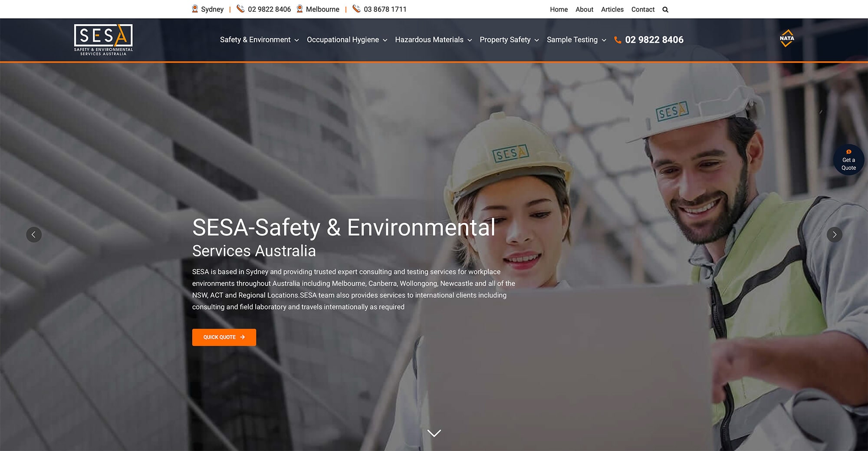This screenshot has height=451, width=868.
Task: Click the phone icon beside 03 8678 1711
Action: tap(356, 9)
